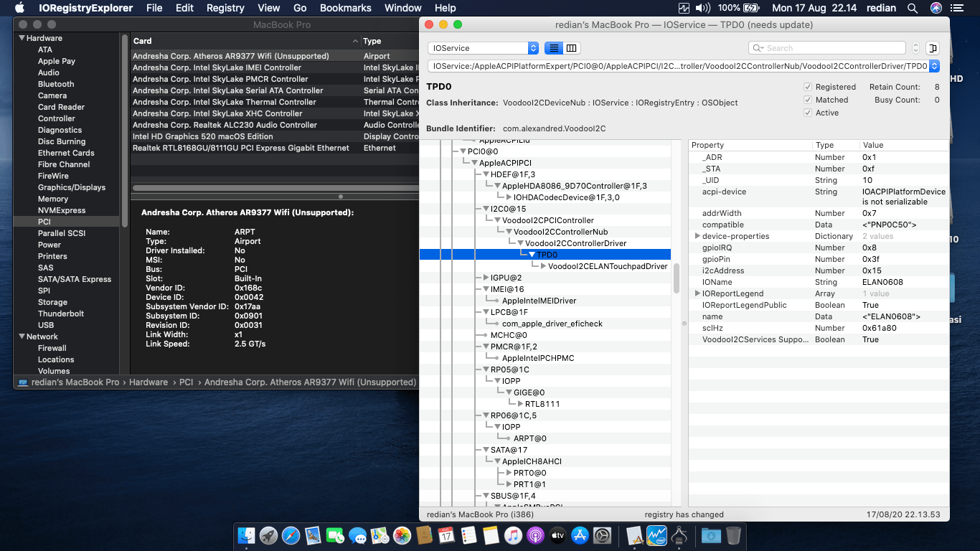
Task: Expand the VoodooI2CELANTouchpadDriver node
Action: click(x=543, y=266)
